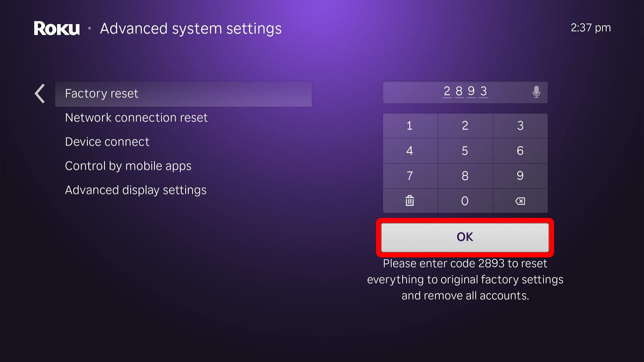Confirm reset by clicking OK button
644x362 pixels.
coord(465,236)
